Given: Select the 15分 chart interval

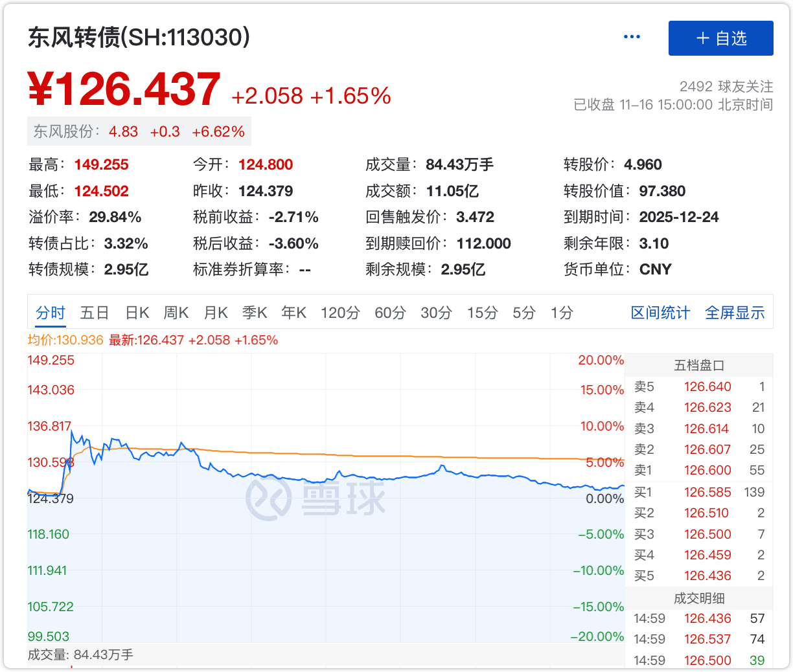Looking at the screenshot, I should coord(483,313).
